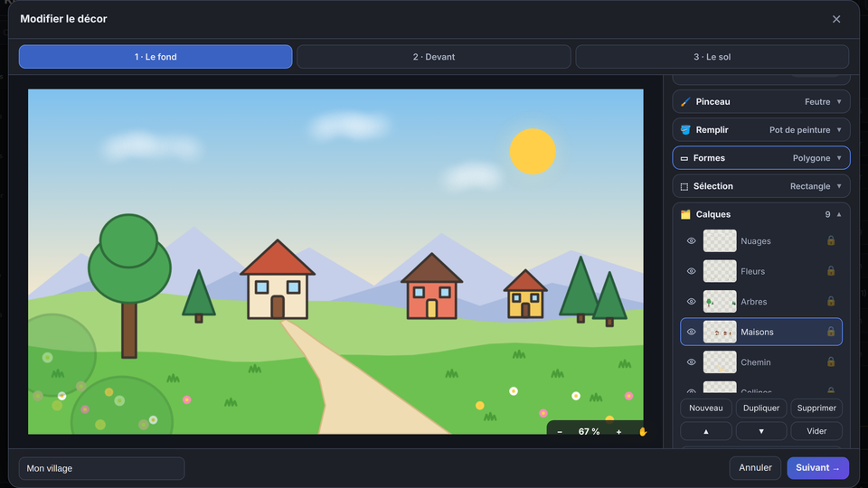Click the Vider button
Image resolution: width=868 pixels, height=488 pixels.
click(x=816, y=431)
